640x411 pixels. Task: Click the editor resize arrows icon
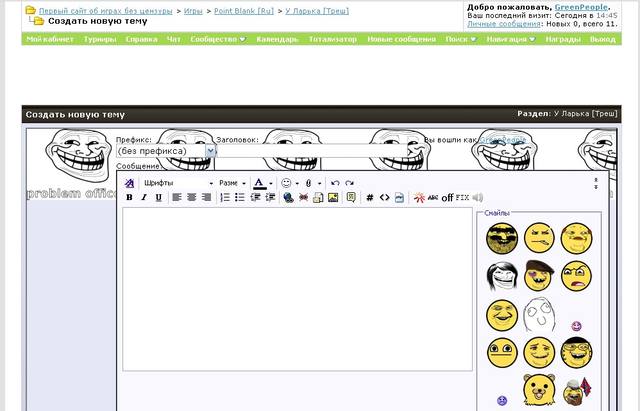(x=596, y=183)
